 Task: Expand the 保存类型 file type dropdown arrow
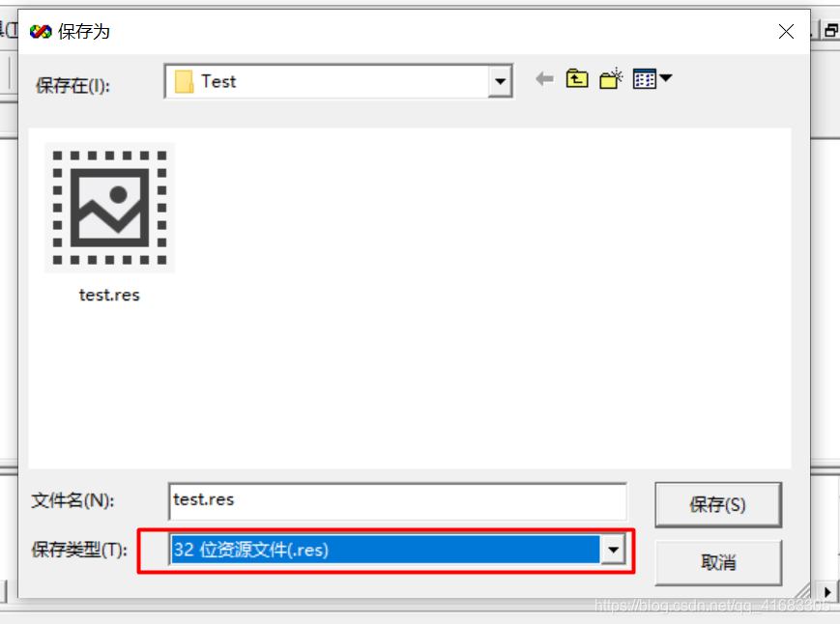[x=614, y=550]
